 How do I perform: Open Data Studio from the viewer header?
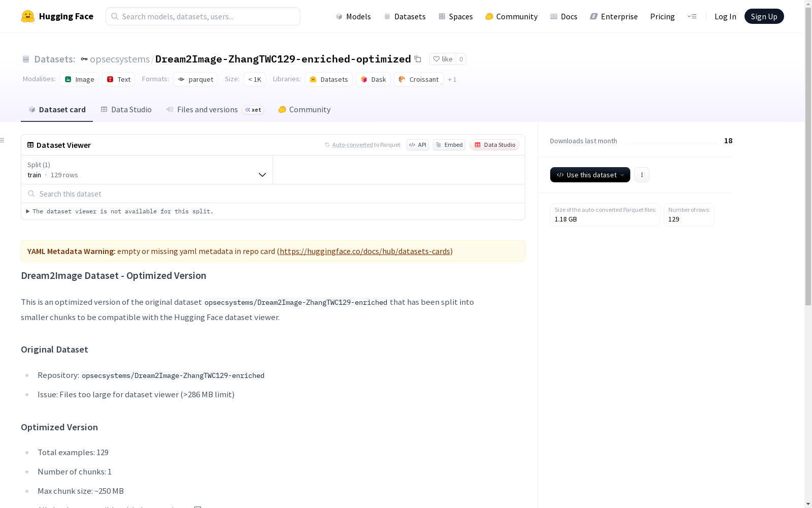[x=495, y=145]
